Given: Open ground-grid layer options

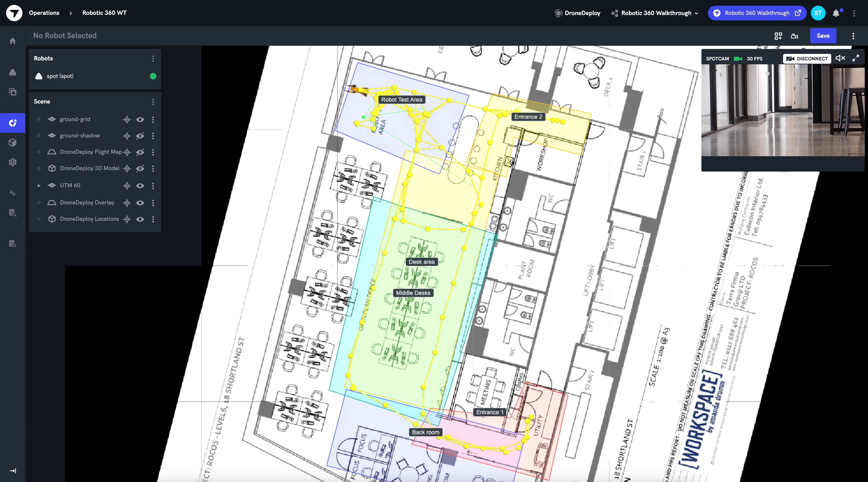Looking at the screenshot, I should click(153, 119).
